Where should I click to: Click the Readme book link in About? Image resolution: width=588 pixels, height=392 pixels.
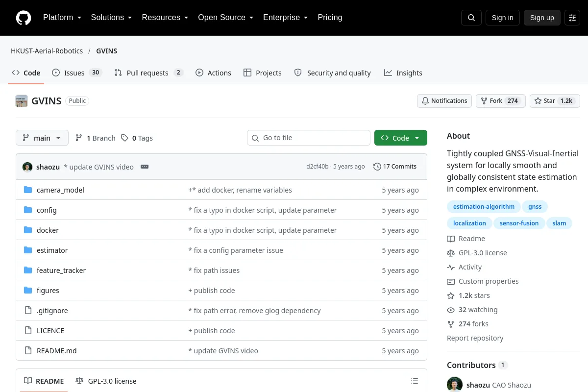coord(466,239)
